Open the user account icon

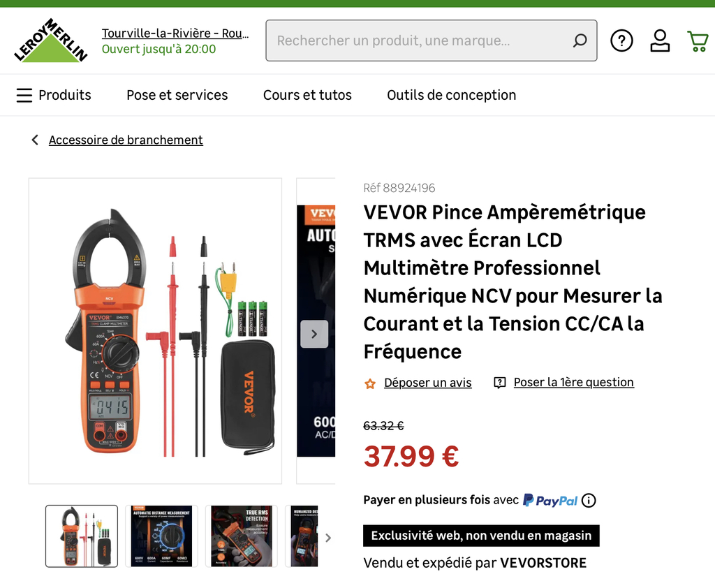click(659, 41)
